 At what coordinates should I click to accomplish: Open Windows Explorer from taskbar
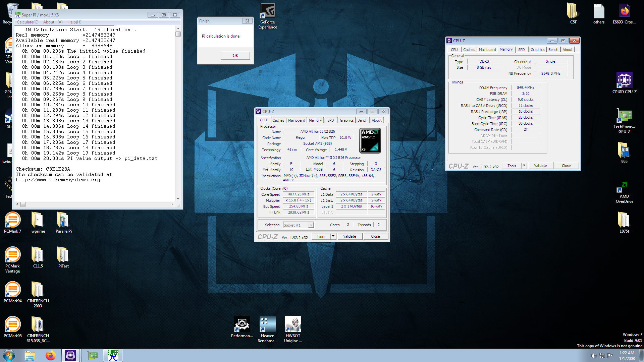coord(30,355)
